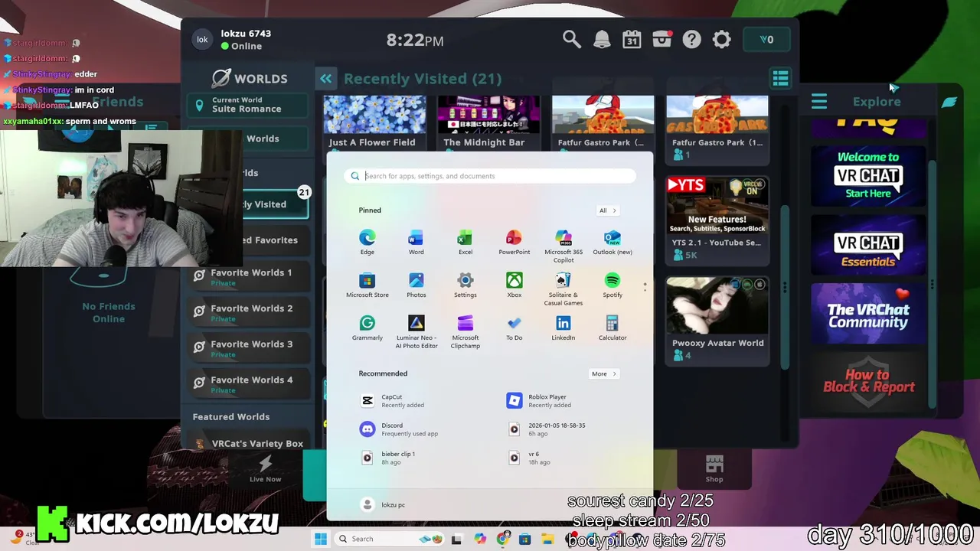Open the V0 credits balance button
980x551 pixels.
click(x=766, y=40)
